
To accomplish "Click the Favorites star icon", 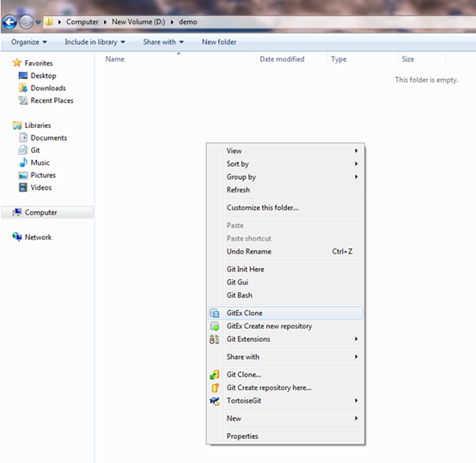I will pos(17,63).
